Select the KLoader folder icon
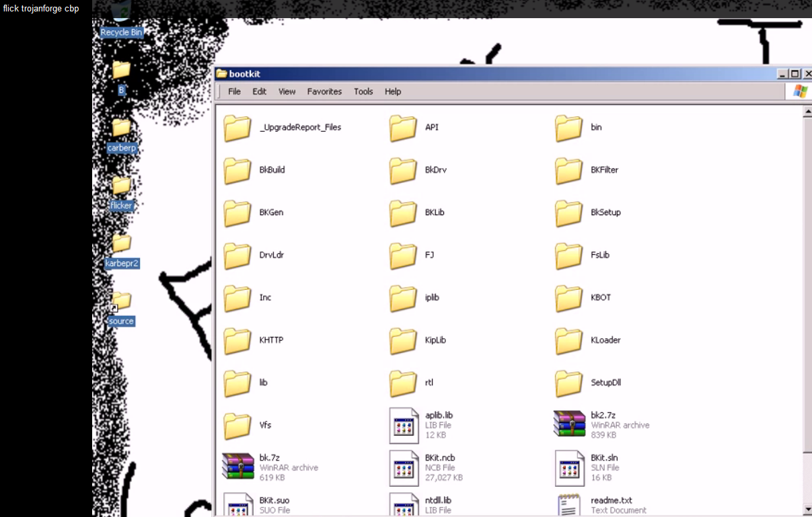Image resolution: width=812 pixels, height=517 pixels. coord(568,340)
